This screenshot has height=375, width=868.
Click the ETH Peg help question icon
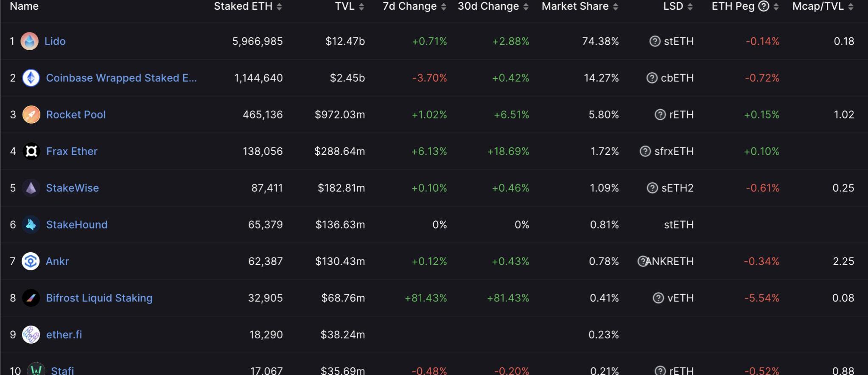pos(764,6)
